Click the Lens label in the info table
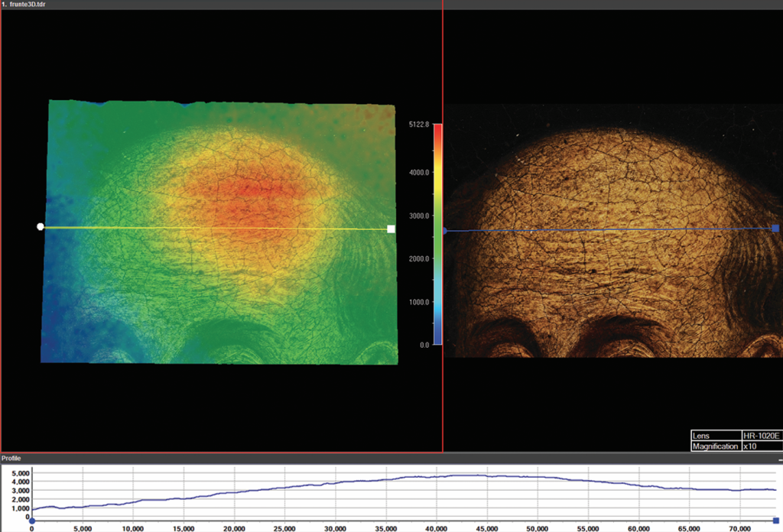The width and height of the screenshot is (783, 532). pos(716,435)
